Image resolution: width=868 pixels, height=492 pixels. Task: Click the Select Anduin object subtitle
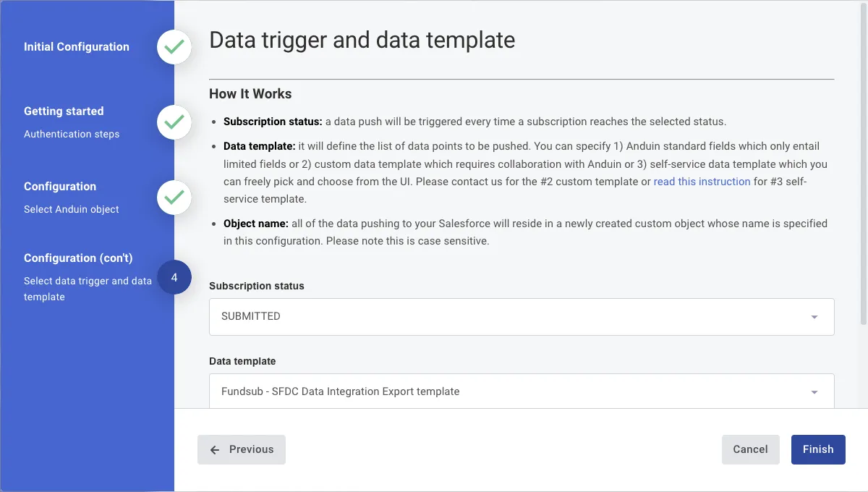(x=72, y=209)
